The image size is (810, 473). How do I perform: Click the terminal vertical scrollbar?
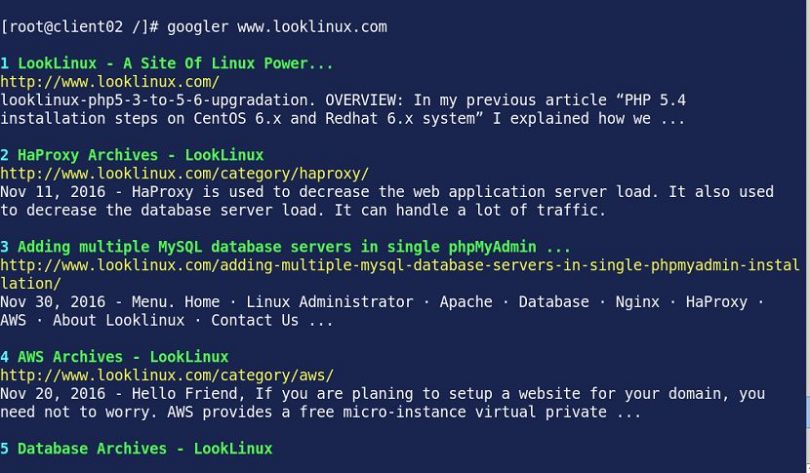[807, 236]
